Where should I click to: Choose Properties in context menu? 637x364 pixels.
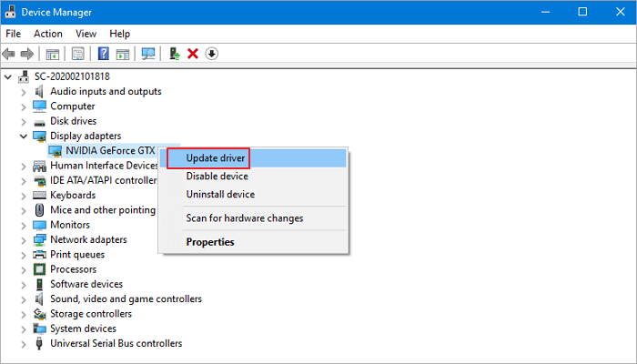[253, 242]
